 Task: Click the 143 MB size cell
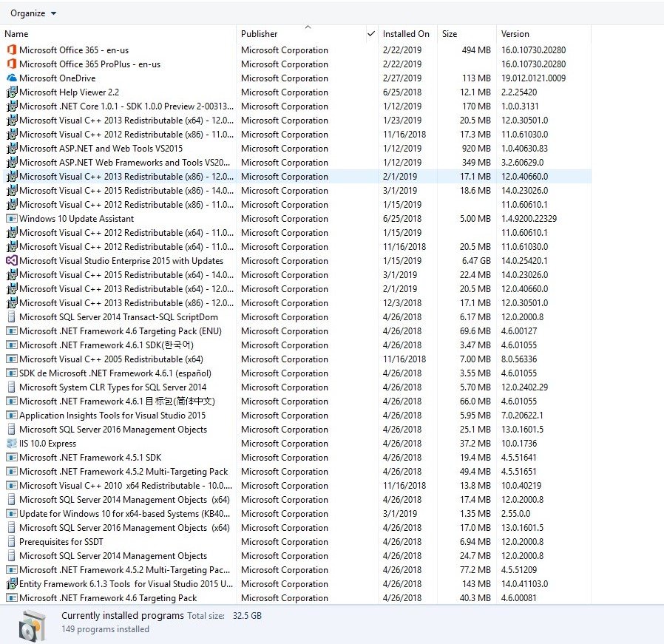click(476, 584)
